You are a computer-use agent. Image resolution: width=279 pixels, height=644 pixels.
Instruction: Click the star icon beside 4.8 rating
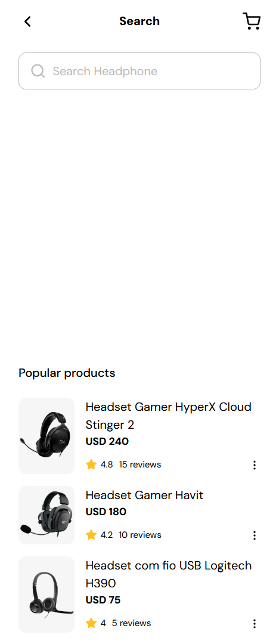point(91,465)
